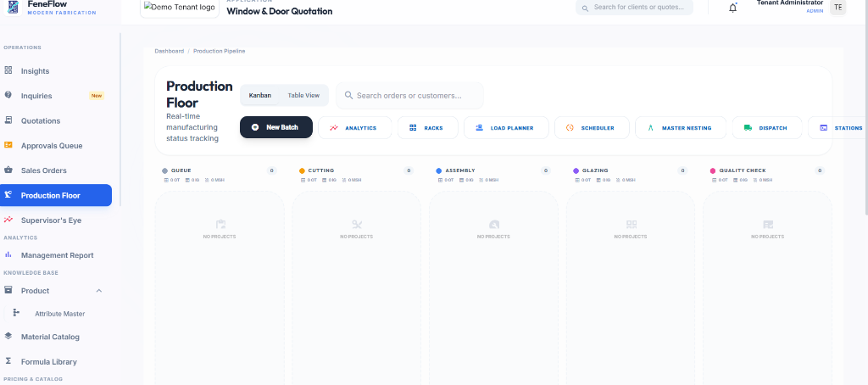868x385 pixels.
Task: Select the Sales Orders basket icon
Action: [8, 170]
